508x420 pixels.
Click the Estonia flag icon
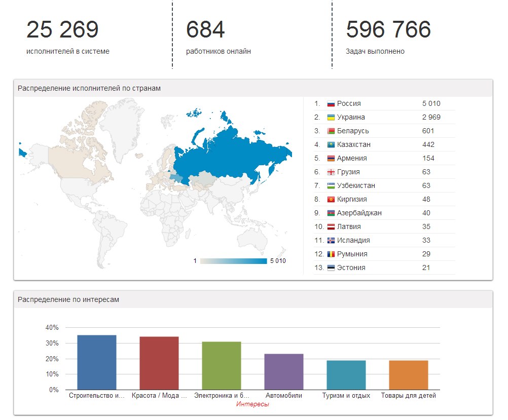point(331,268)
